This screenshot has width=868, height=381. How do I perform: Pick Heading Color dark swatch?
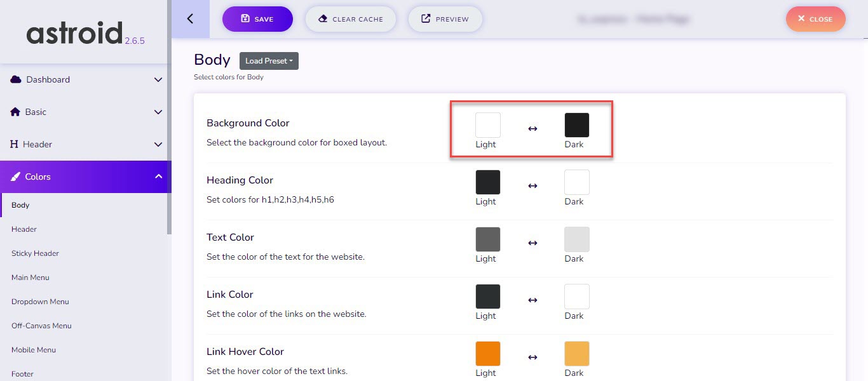577,182
